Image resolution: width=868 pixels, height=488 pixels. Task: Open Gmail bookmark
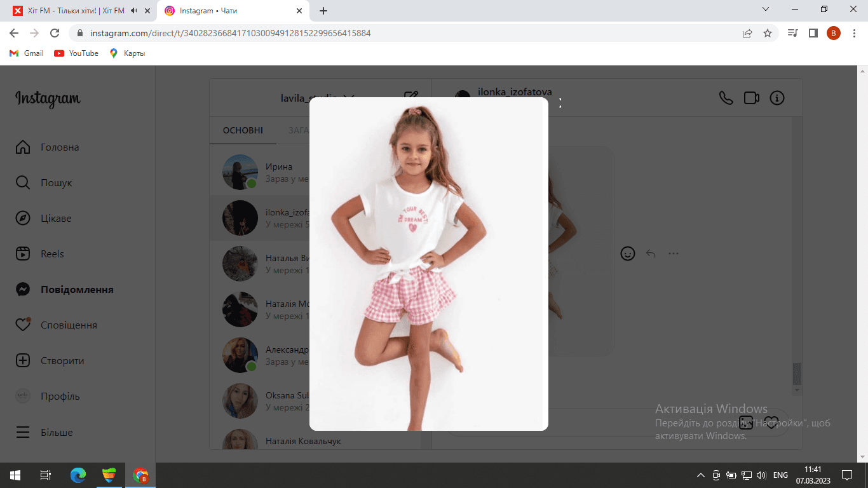point(27,53)
